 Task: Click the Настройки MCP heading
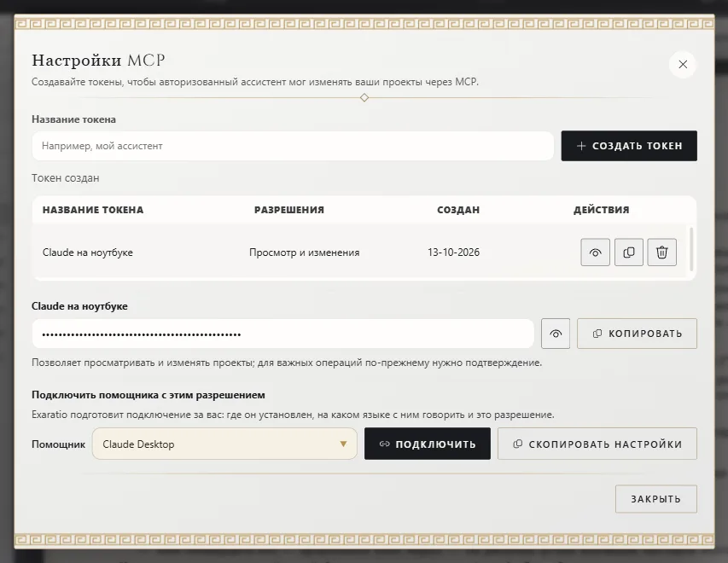98,61
